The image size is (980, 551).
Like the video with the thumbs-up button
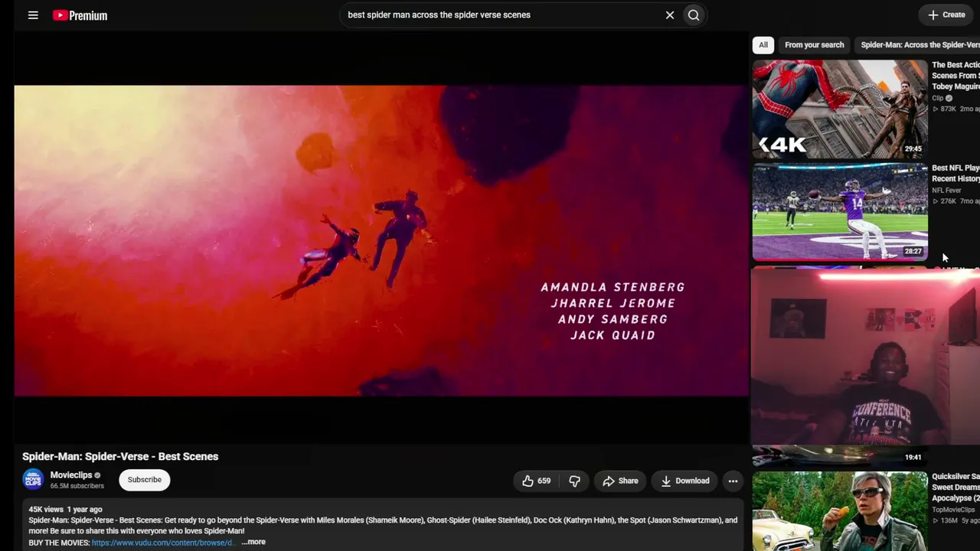click(x=536, y=481)
